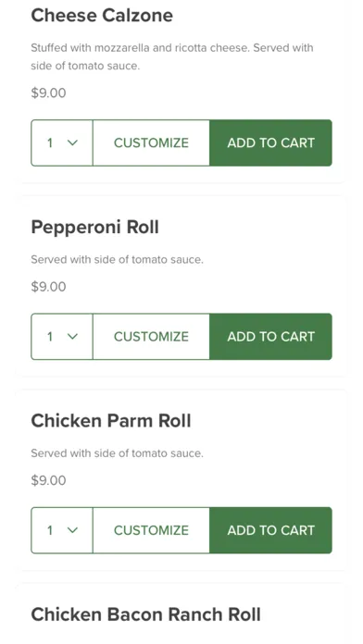Click the chevron arrow beside Cheese Calzone quantity

72,142
